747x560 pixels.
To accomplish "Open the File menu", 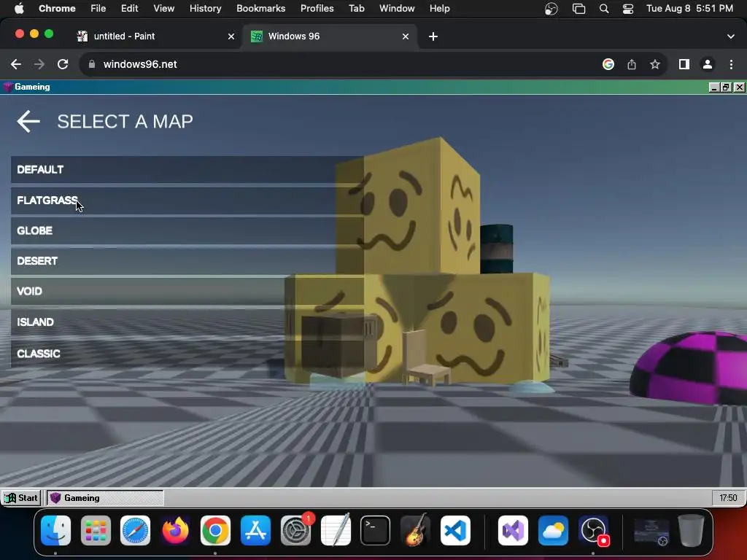I will [x=98, y=9].
